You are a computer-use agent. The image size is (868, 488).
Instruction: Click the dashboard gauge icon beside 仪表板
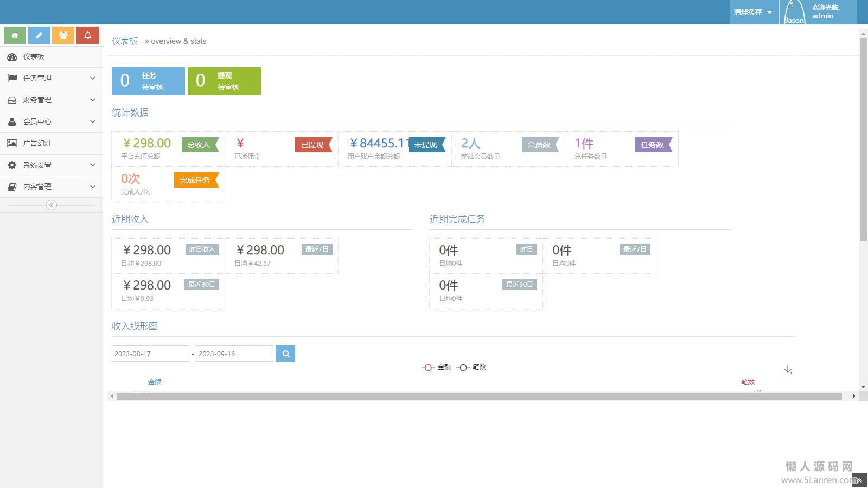click(x=12, y=56)
